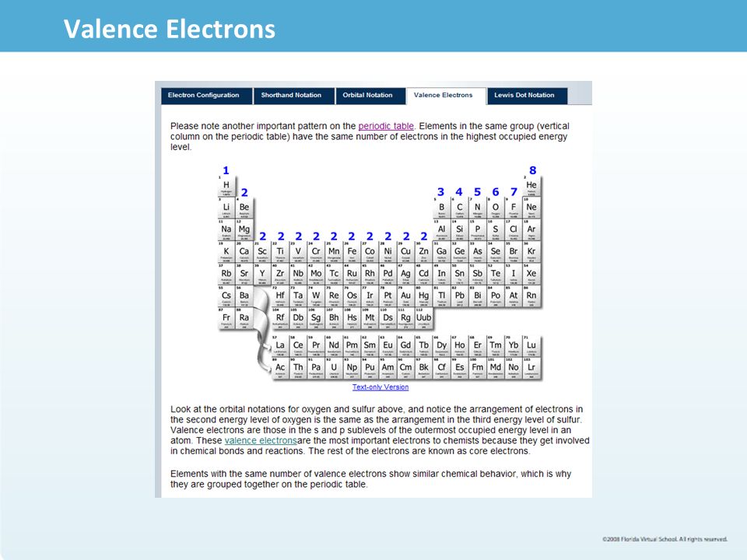
Task: Click the Oxygen (O) element tile
Action: [x=496, y=208]
